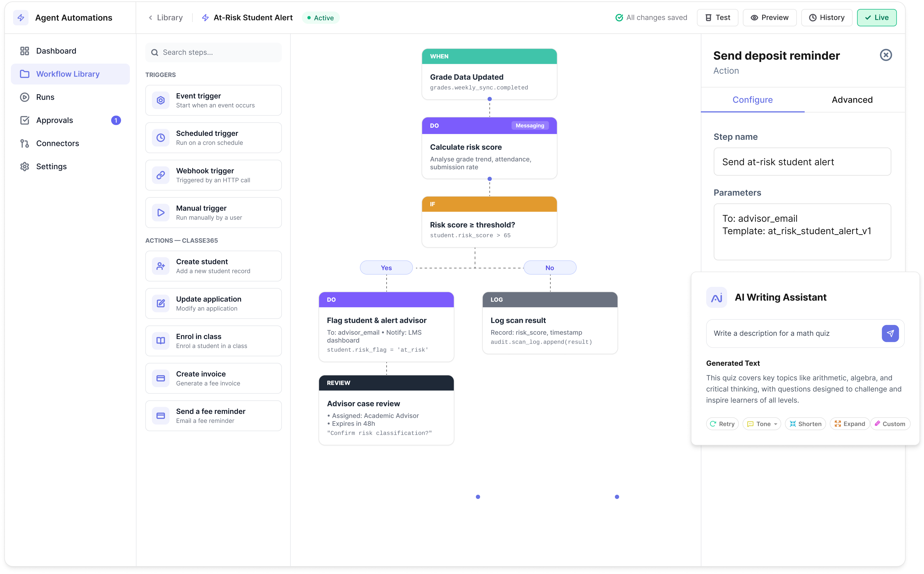Open Connectors in the sidebar

click(x=70, y=143)
